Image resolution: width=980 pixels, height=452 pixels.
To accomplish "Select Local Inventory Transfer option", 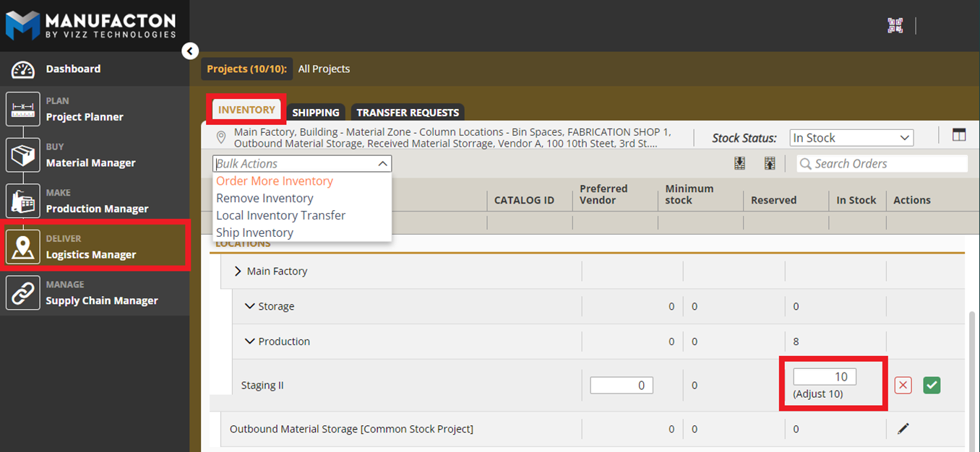I will (x=280, y=216).
